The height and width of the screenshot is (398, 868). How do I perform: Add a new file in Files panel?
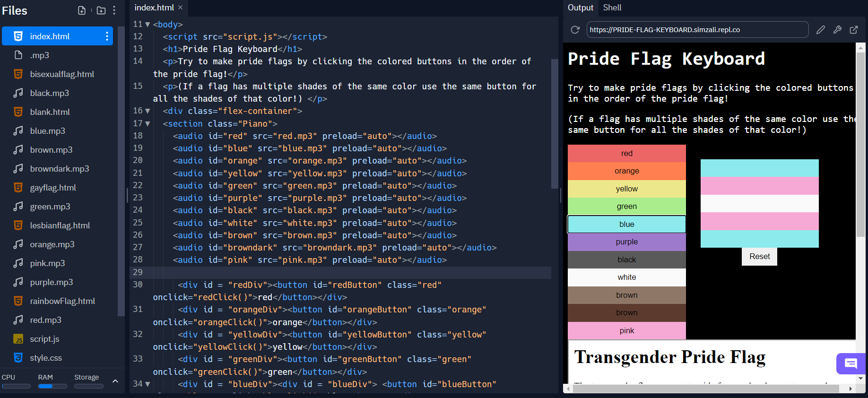click(x=81, y=10)
